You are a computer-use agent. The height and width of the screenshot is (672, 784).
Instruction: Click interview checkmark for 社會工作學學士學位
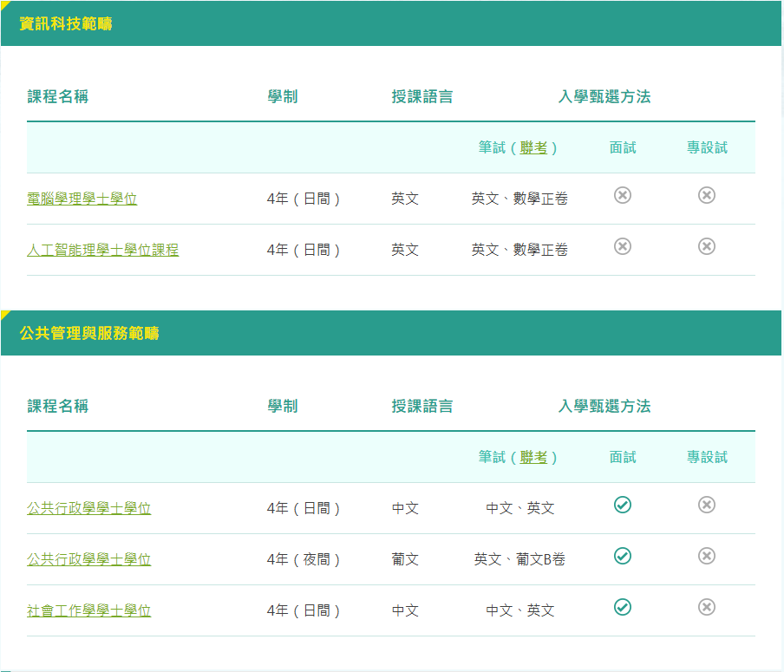[622, 607]
